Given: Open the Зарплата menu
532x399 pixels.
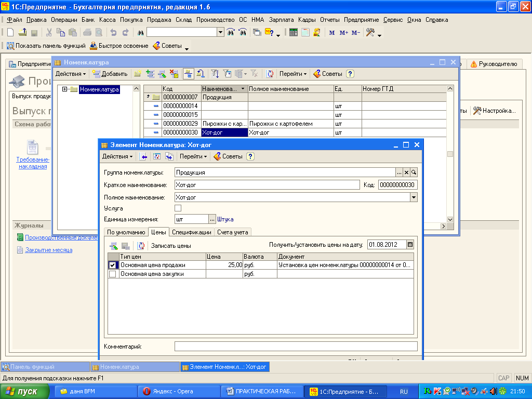Looking at the screenshot, I should (281, 20).
